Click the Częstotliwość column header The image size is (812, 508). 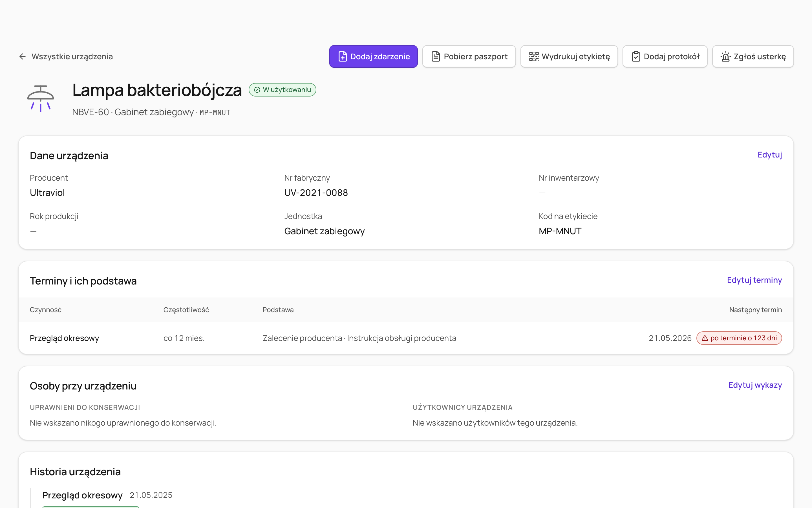[186, 310]
